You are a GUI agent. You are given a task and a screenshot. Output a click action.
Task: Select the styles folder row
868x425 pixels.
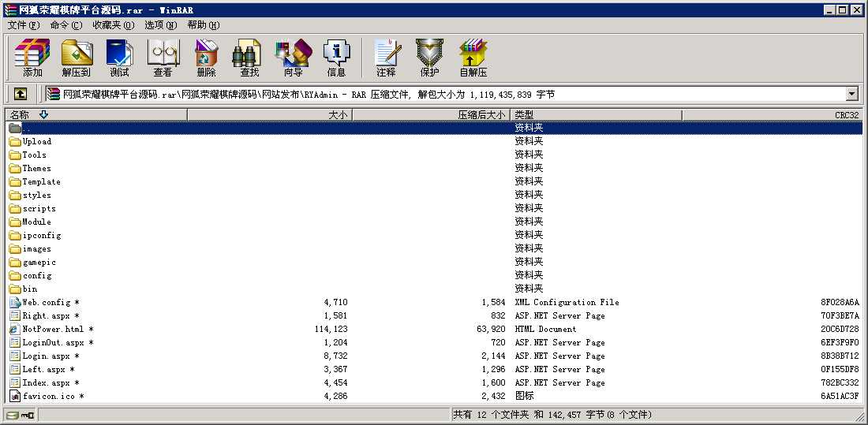(x=434, y=195)
